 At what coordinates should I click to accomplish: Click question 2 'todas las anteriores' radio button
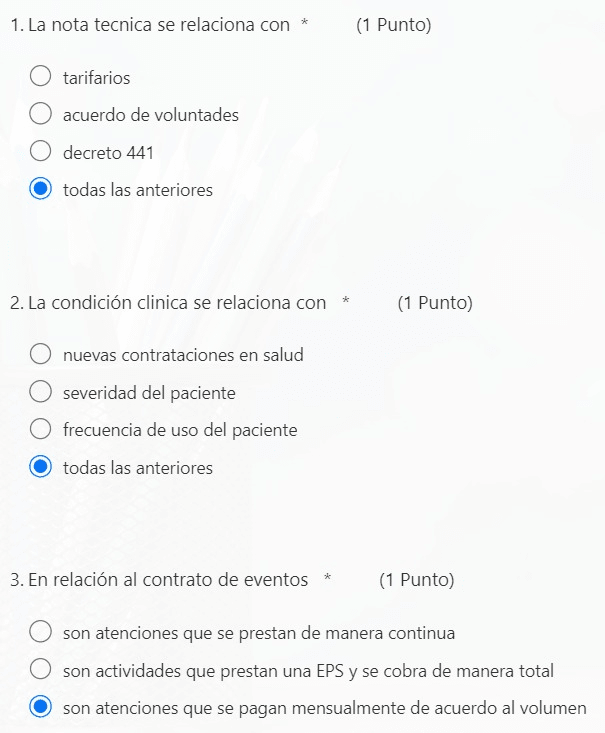click(x=40, y=467)
